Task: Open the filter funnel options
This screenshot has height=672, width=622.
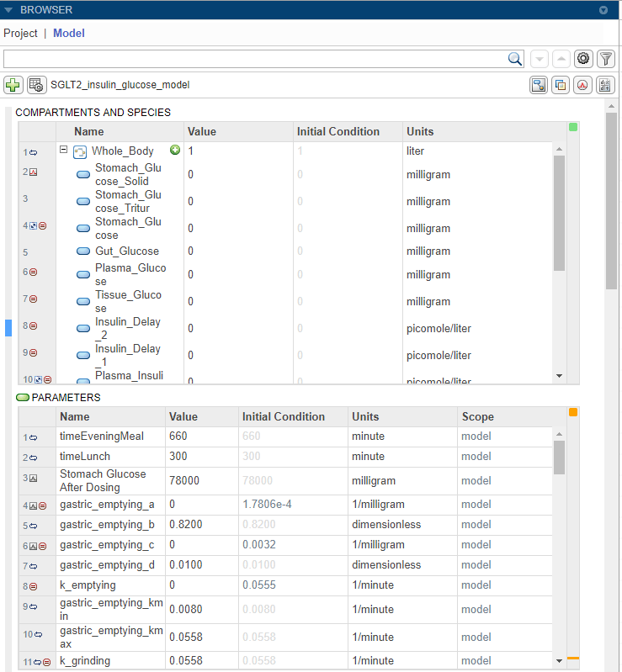Action: coord(606,59)
